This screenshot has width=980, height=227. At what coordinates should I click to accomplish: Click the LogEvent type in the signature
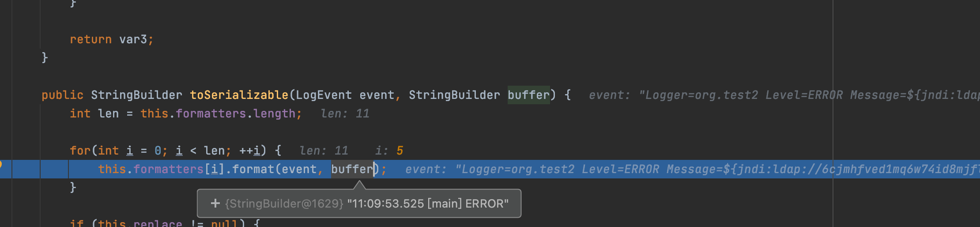[324, 95]
